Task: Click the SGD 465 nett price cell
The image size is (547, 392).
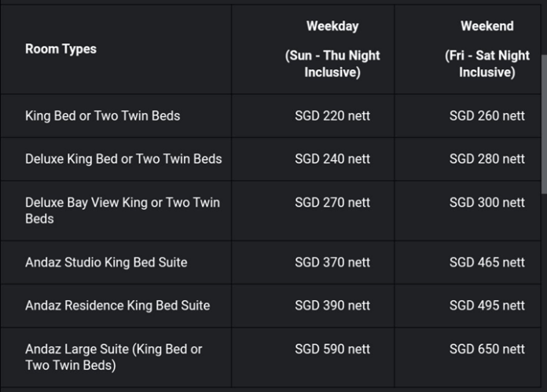Action: coord(487,262)
